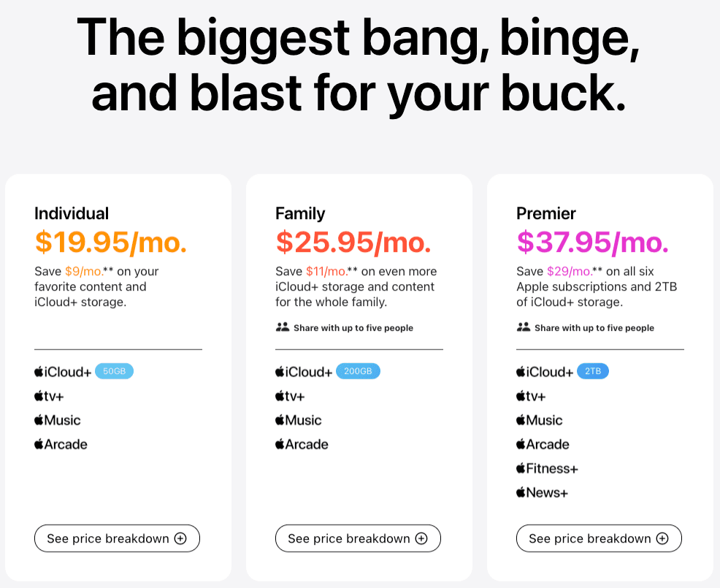This screenshot has width=720, height=588.
Task: Expand Individual plan's See price breakdown
Action: tap(117, 538)
